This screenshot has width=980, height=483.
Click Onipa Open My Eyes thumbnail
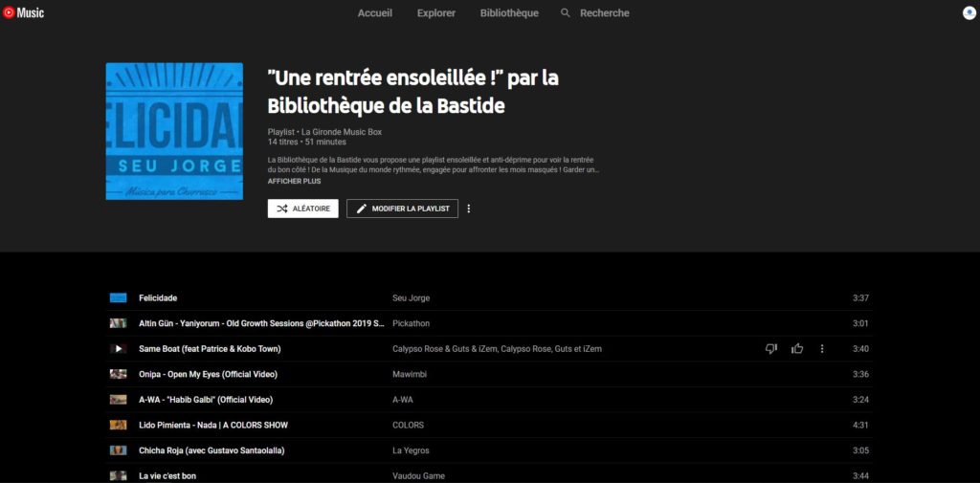point(118,374)
